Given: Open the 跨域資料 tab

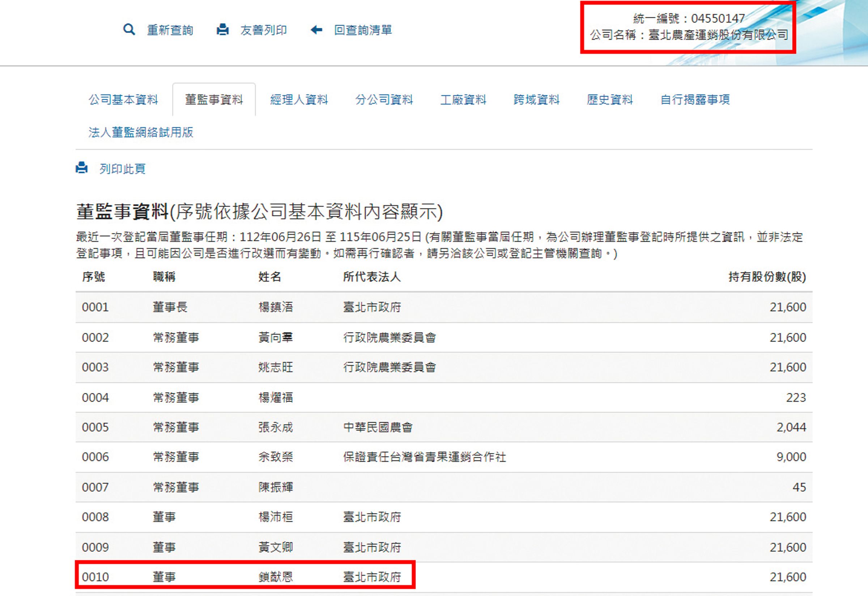Looking at the screenshot, I should 537,100.
